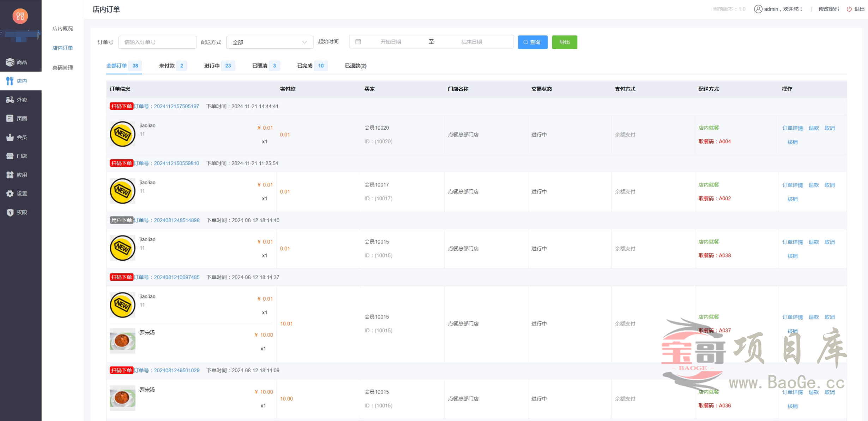
Task: Open the 门店 store section
Action: [20, 156]
